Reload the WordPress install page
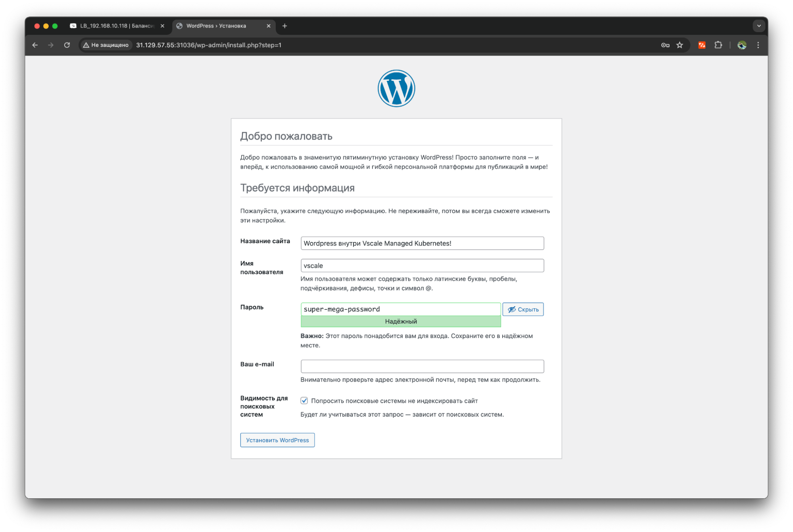 pos(67,45)
